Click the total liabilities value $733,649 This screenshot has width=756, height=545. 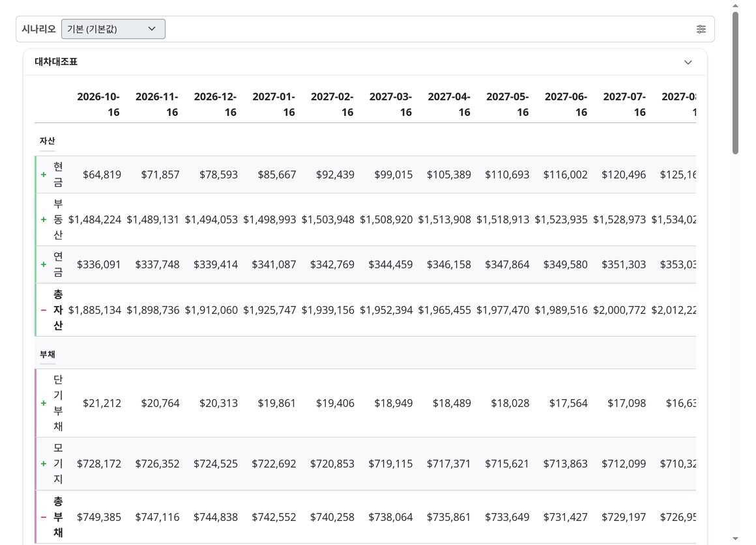click(507, 517)
